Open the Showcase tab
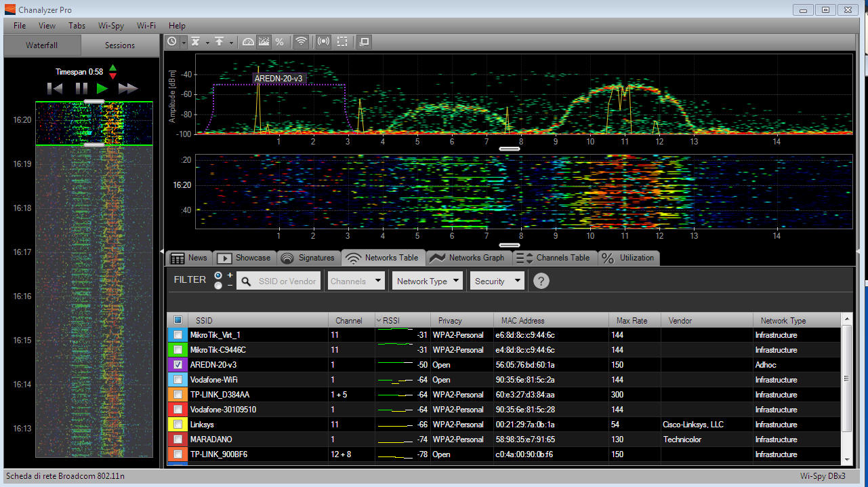This screenshot has height=487, width=868. tap(244, 258)
